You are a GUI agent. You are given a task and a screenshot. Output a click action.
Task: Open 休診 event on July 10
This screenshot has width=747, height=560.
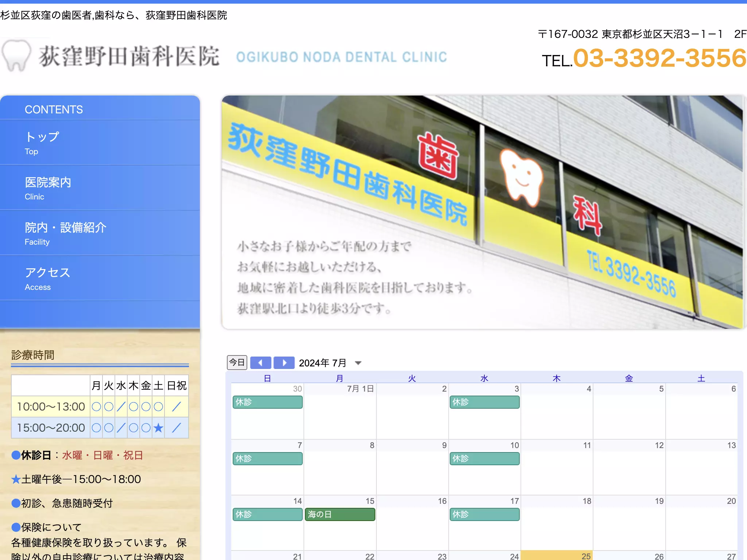point(484,459)
